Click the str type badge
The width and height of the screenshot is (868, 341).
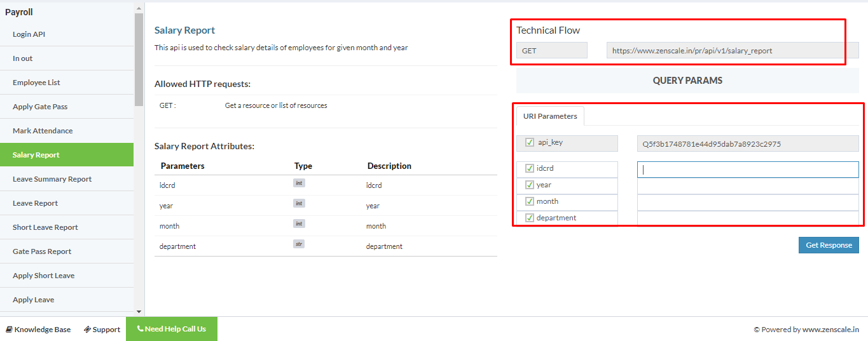(299, 244)
